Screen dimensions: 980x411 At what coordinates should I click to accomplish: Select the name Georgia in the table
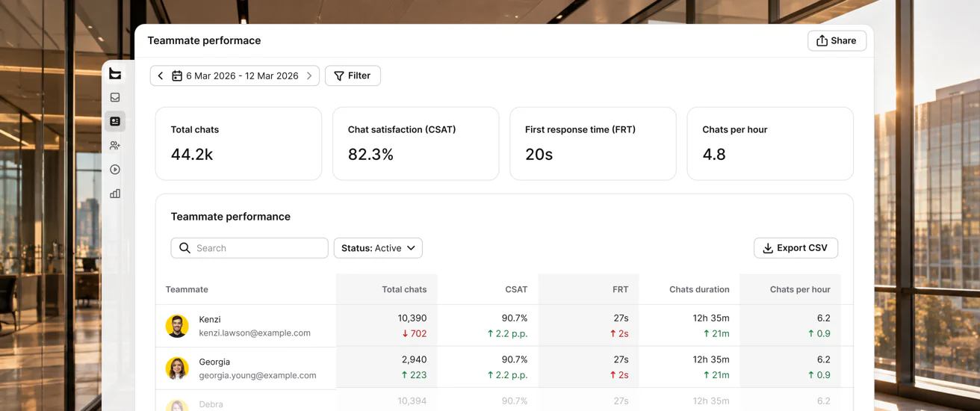[214, 362]
